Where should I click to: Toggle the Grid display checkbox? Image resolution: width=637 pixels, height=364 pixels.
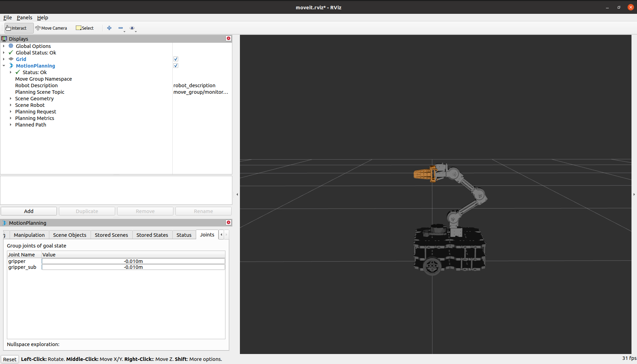tap(176, 59)
